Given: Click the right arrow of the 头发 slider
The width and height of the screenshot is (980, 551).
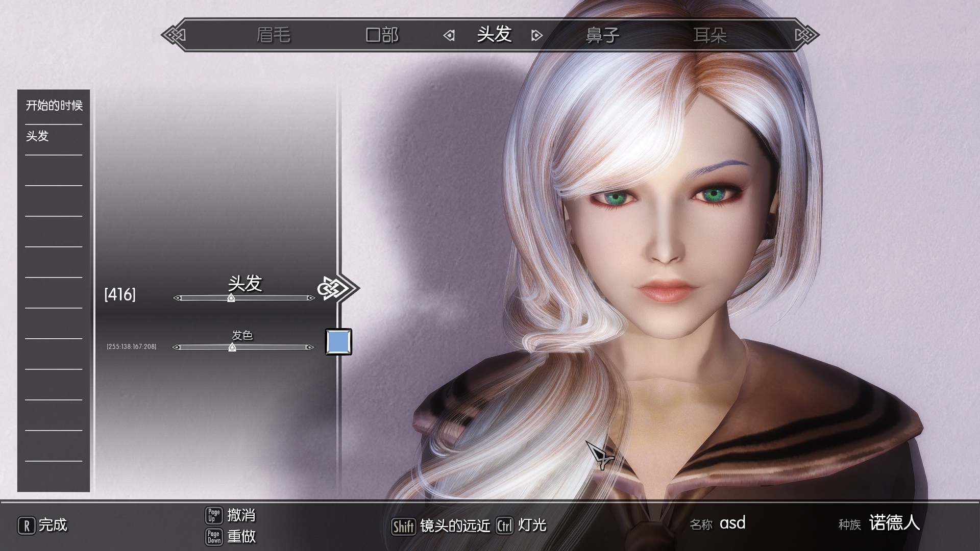Looking at the screenshot, I should [310, 298].
